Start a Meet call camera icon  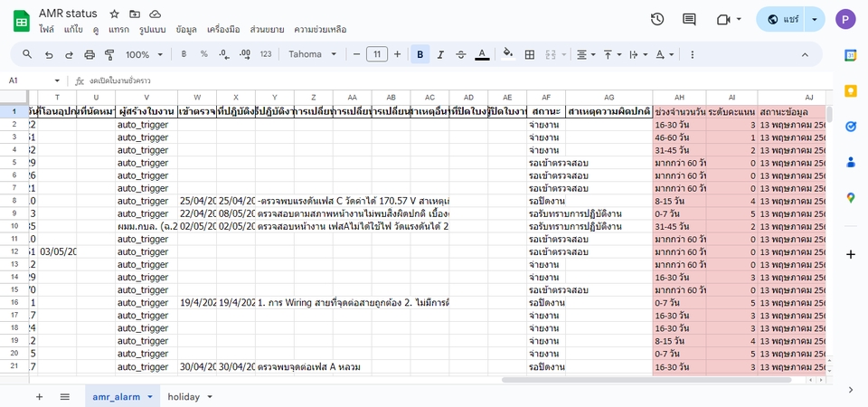[723, 19]
